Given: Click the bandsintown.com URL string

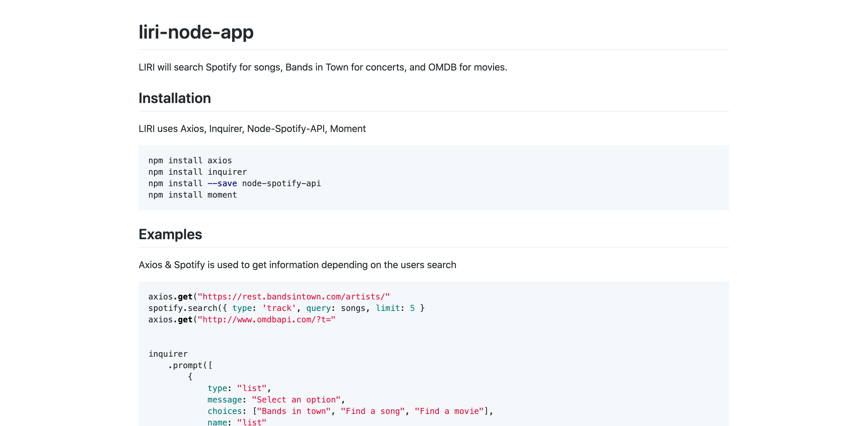Looking at the screenshot, I should click(294, 296).
